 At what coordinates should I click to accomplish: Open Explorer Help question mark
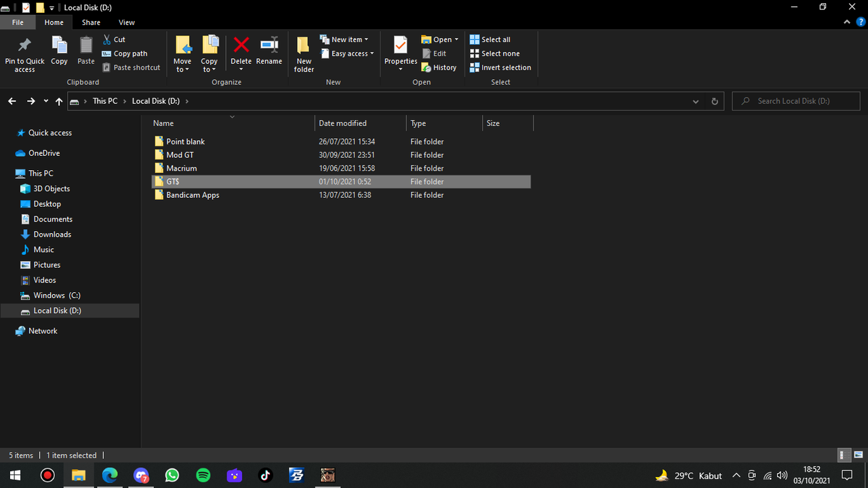click(x=860, y=22)
